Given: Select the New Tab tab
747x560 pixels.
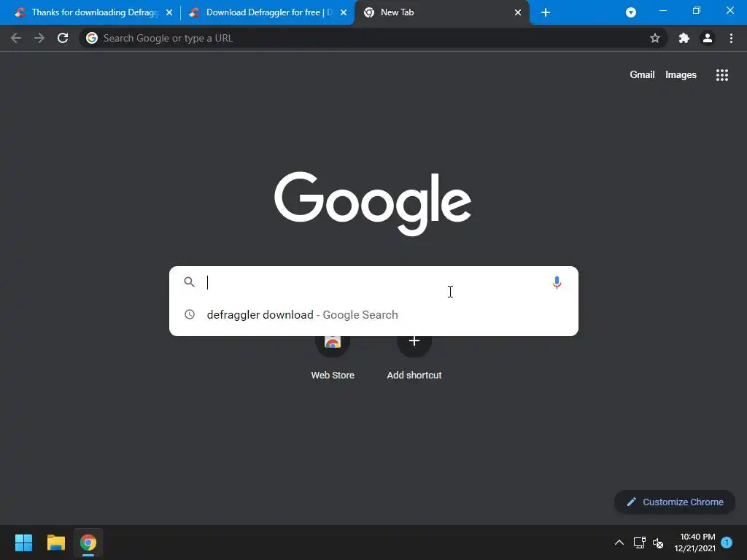Looking at the screenshot, I should pyautogui.click(x=441, y=12).
